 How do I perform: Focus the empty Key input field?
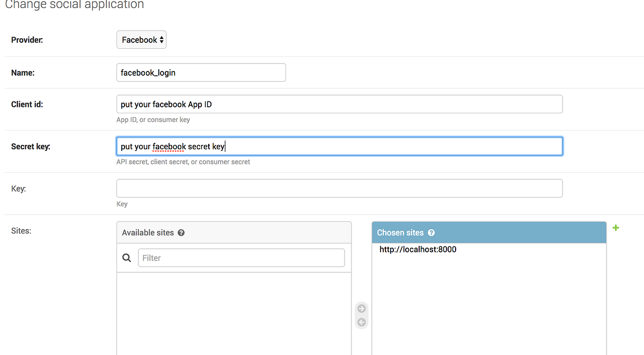pos(339,188)
